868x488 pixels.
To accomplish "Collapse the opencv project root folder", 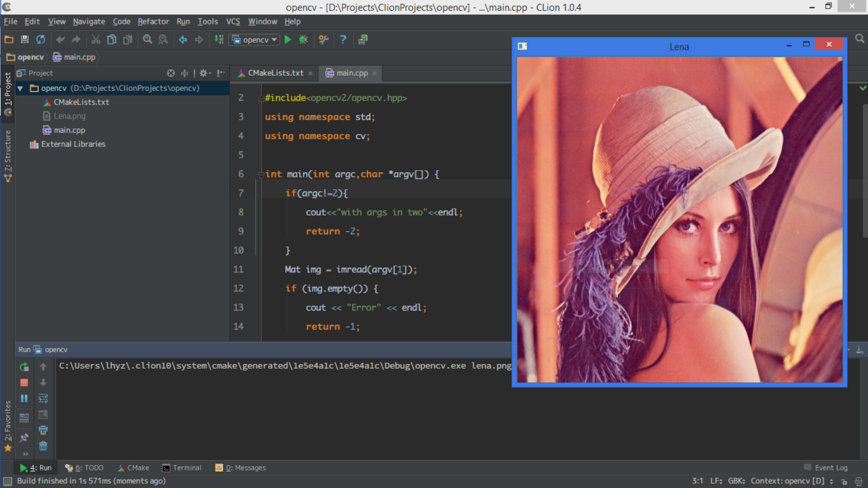I will coord(20,88).
